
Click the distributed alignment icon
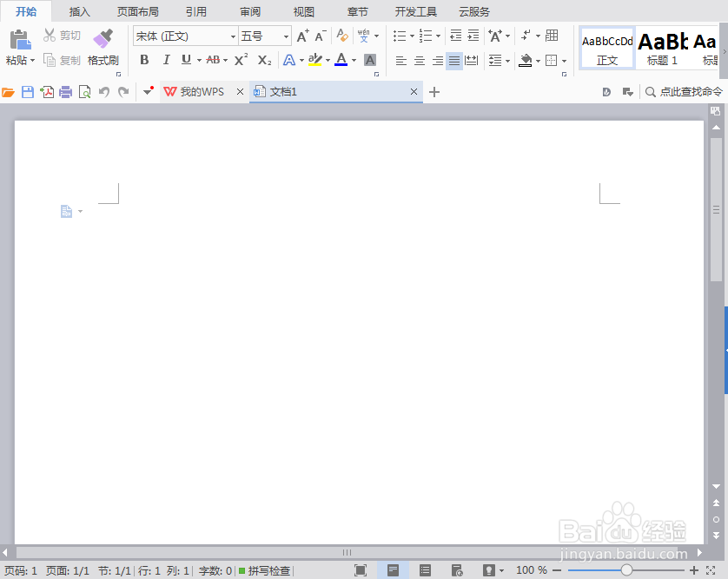pos(471,60)
